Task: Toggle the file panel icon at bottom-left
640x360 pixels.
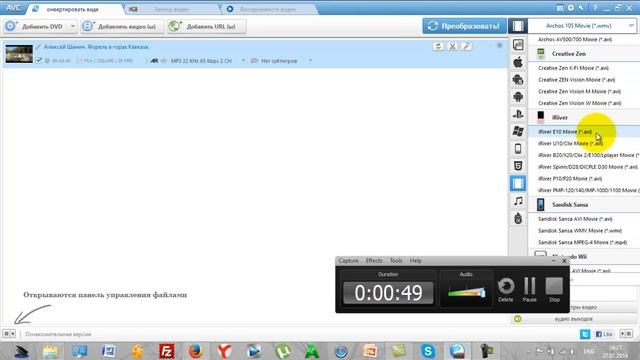Action: 9,334
